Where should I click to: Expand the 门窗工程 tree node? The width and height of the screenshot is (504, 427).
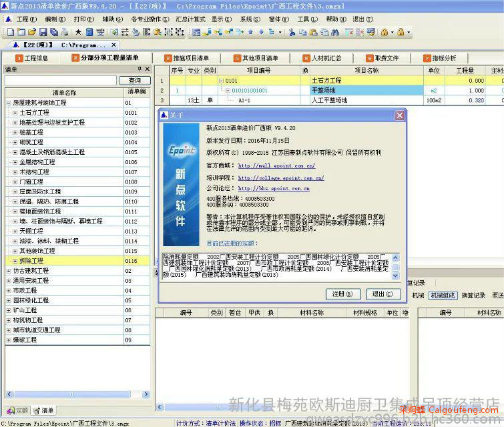[x=15, y=182]
